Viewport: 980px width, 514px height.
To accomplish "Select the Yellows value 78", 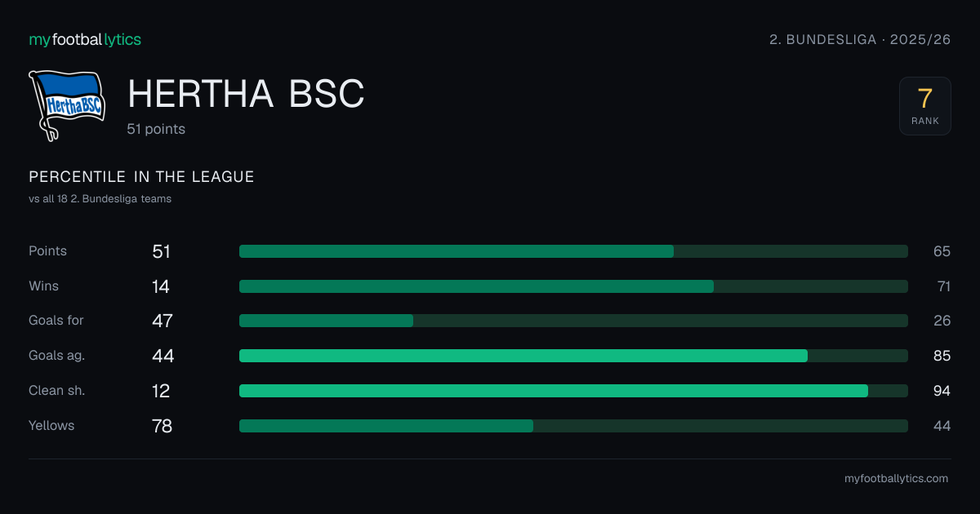I will point(163,426).
